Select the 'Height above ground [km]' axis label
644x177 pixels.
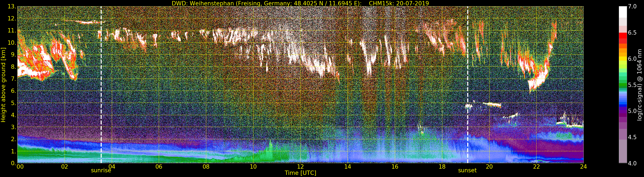[x=3, y=85]
